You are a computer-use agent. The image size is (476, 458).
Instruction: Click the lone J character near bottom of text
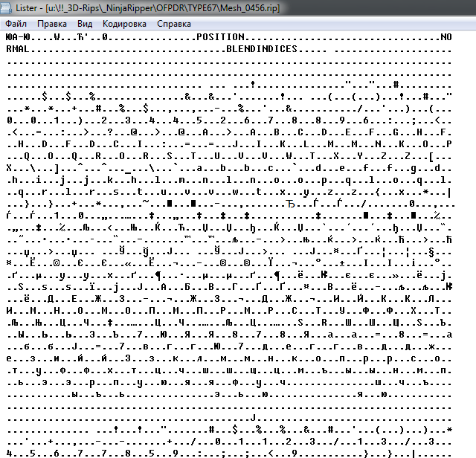click(255, 418)
